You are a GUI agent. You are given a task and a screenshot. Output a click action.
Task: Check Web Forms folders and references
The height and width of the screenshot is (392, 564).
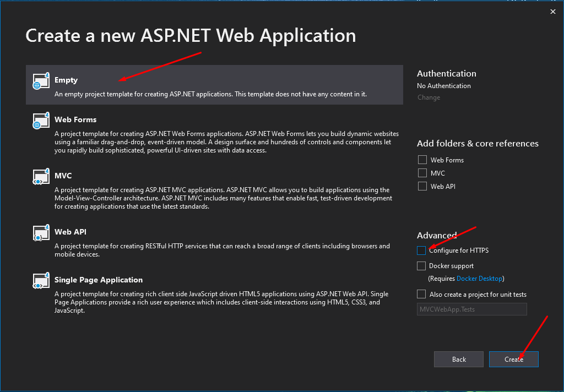[x=422, y=160]
